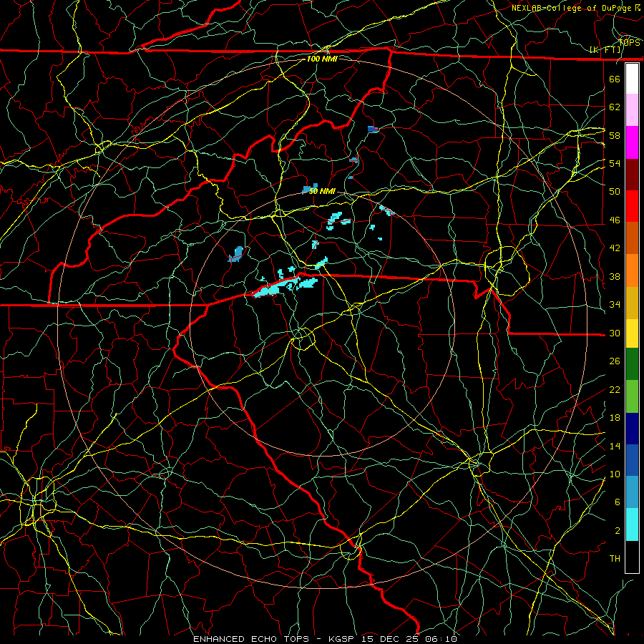Click the brown-orange legend swatch
644x644 pixels.
click(632, 238)
